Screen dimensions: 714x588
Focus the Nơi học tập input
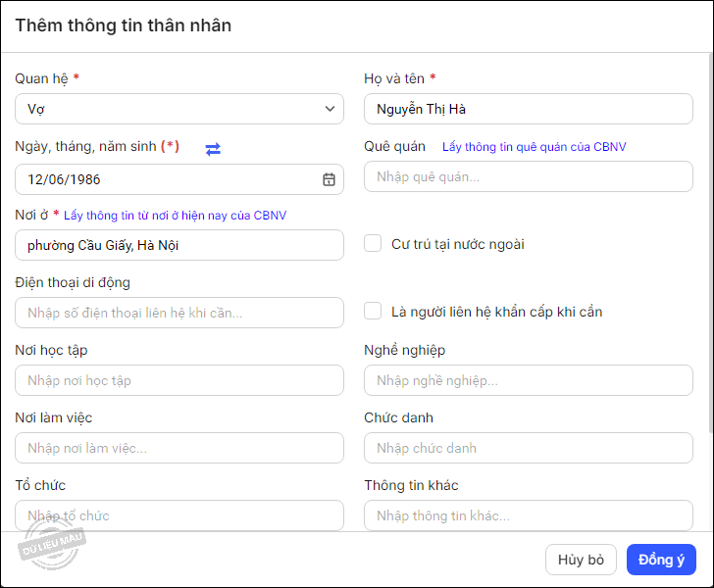tap(179, 380)
